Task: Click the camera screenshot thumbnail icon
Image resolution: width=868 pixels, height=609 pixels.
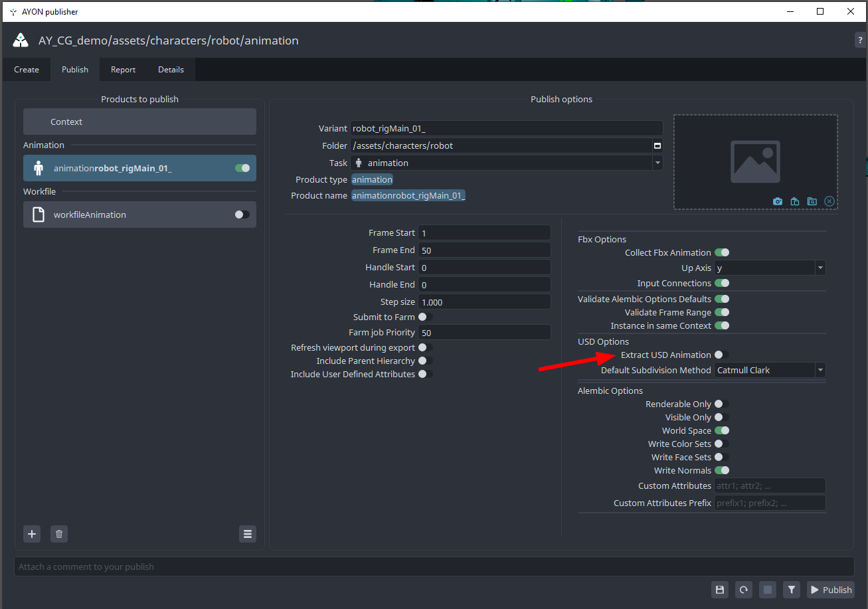Action: click(778, 201)
